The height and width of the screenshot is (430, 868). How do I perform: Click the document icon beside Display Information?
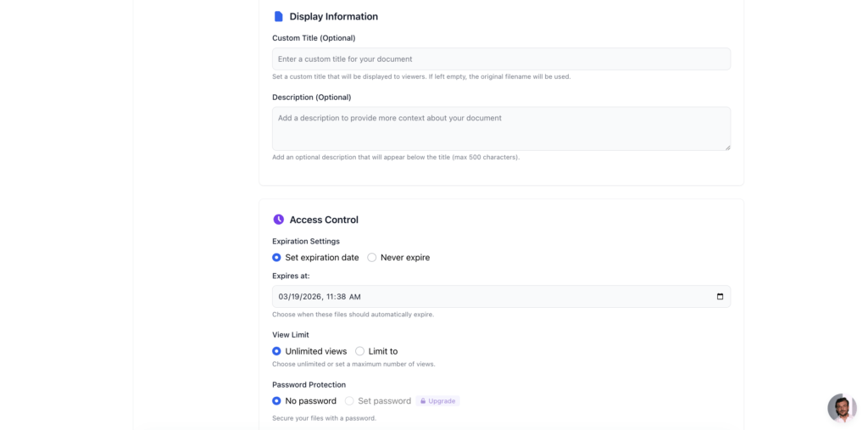278,16
